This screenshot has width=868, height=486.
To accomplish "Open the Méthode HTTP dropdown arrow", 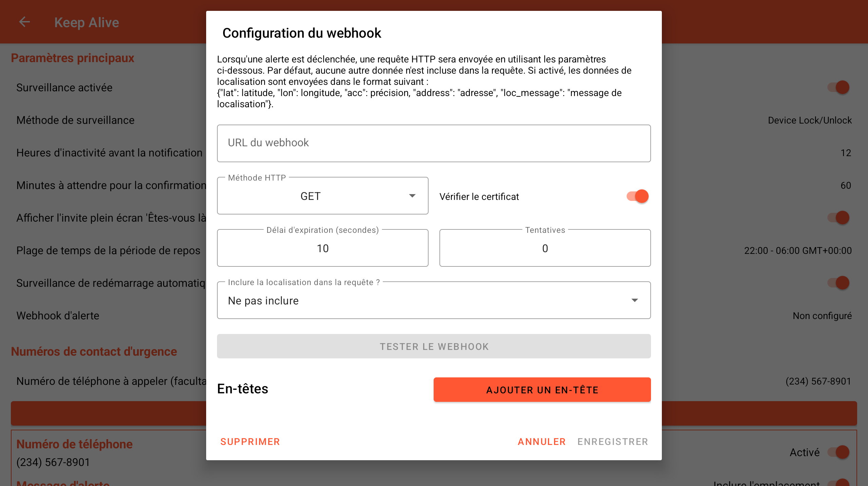I will [412, 196].
